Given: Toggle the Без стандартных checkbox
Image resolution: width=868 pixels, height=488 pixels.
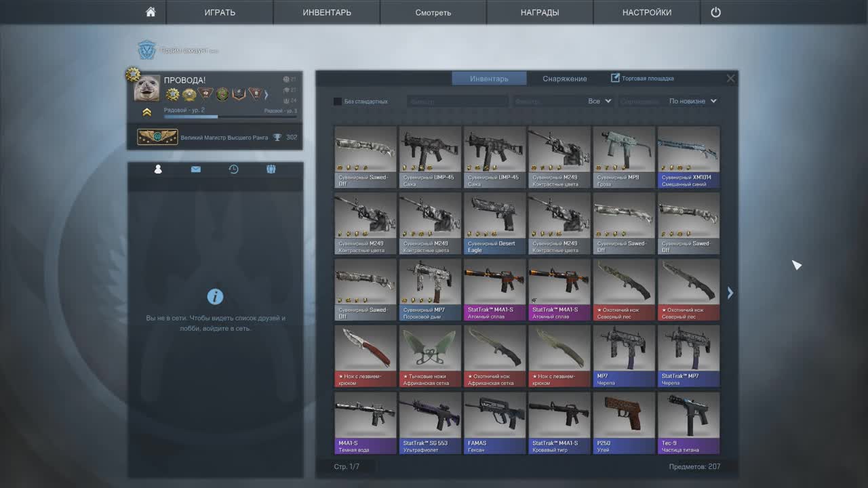Looking at the screenshot, I should [x=338, y=102].
